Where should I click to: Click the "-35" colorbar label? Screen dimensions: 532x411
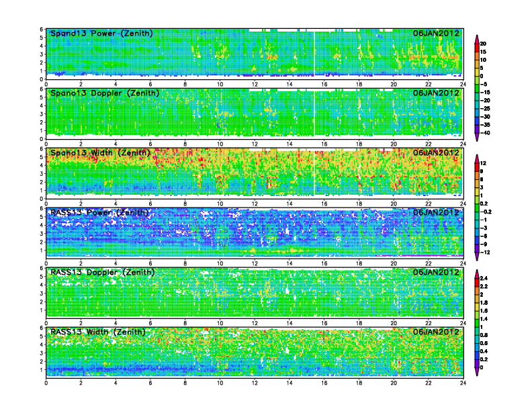[485, 125]
